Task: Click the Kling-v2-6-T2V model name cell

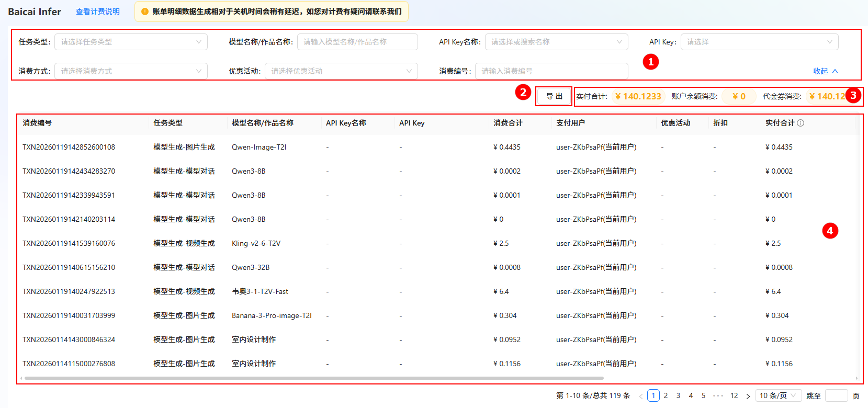Action: click(256, 243)
